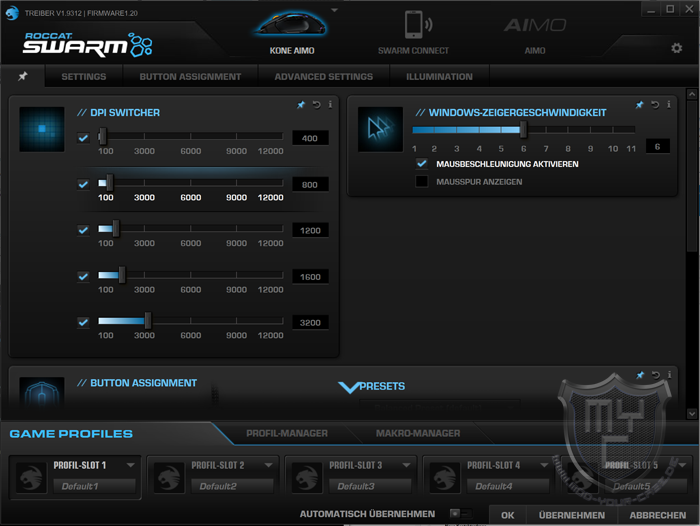
Task: Click the Roccat app icon in title bar
Action: [x=12, y=13]
